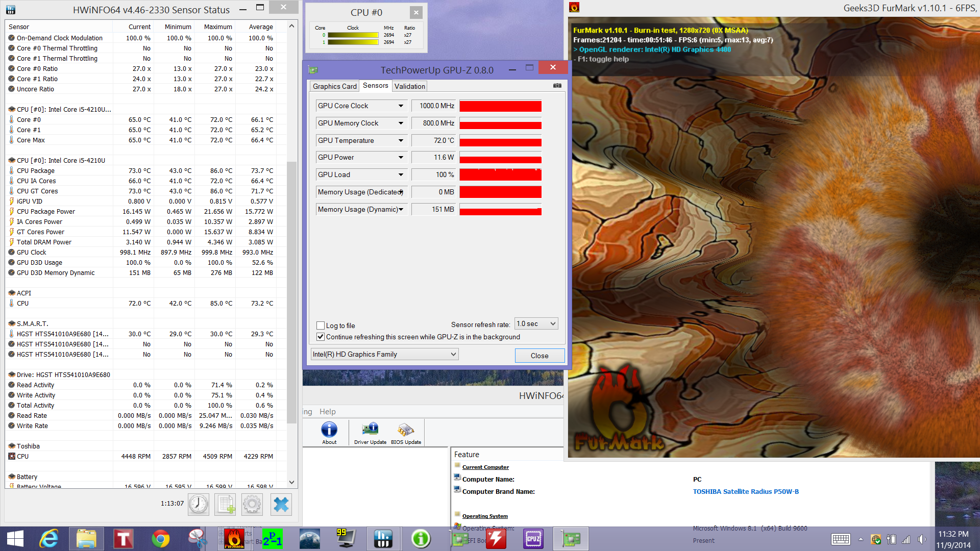Enable the Log to file checkbox
The height and width of the screenshot is (551, 980).
click(321, 325)
